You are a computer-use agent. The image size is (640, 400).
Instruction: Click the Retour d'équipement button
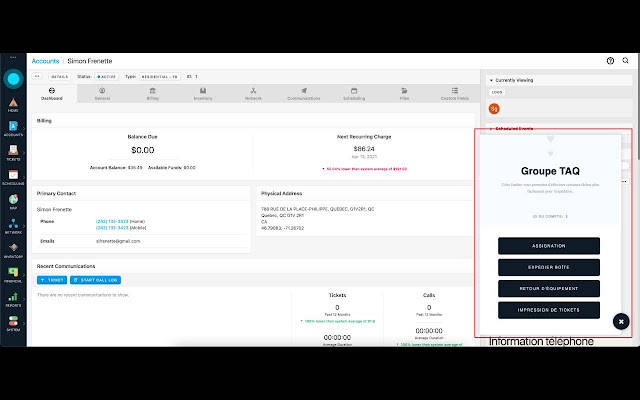549,288
